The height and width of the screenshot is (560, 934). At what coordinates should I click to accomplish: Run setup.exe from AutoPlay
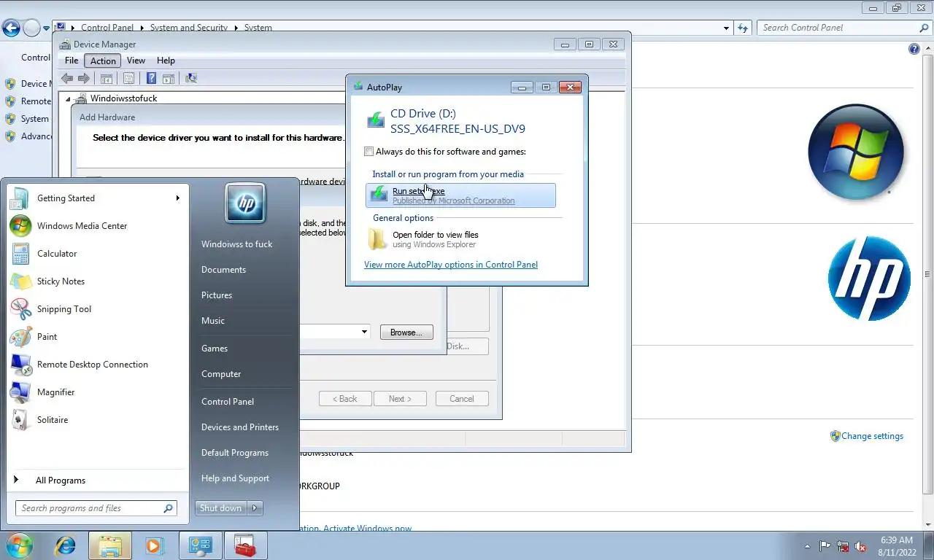click(460, 195)
